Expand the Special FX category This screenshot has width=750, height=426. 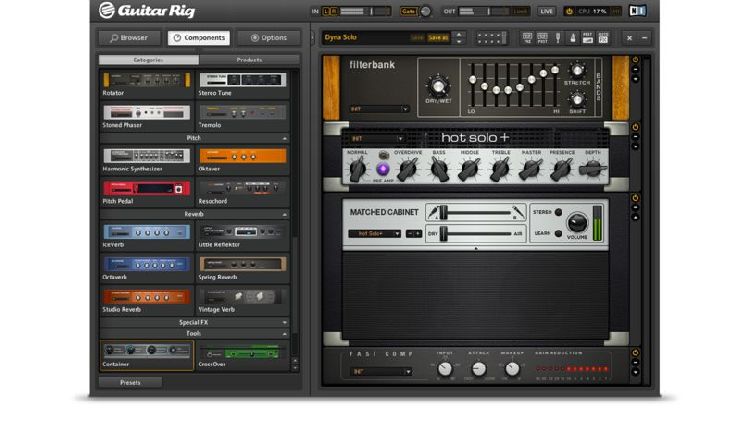tap(195, 323)
